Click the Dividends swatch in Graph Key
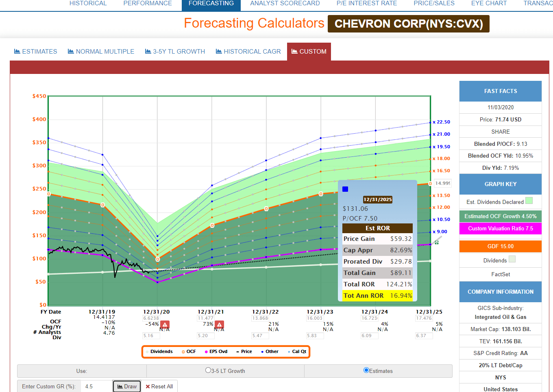This screenshot has height=392, width=553. [x=512, y=259]
